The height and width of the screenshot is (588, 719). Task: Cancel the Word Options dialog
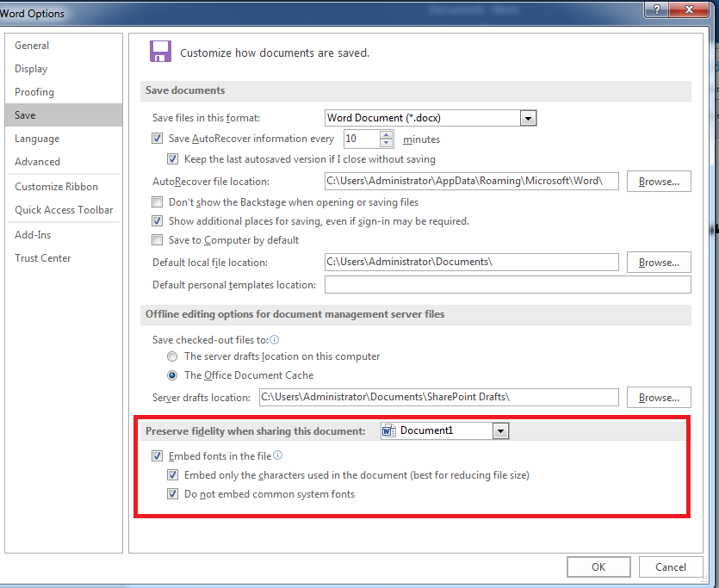point(671,566)
